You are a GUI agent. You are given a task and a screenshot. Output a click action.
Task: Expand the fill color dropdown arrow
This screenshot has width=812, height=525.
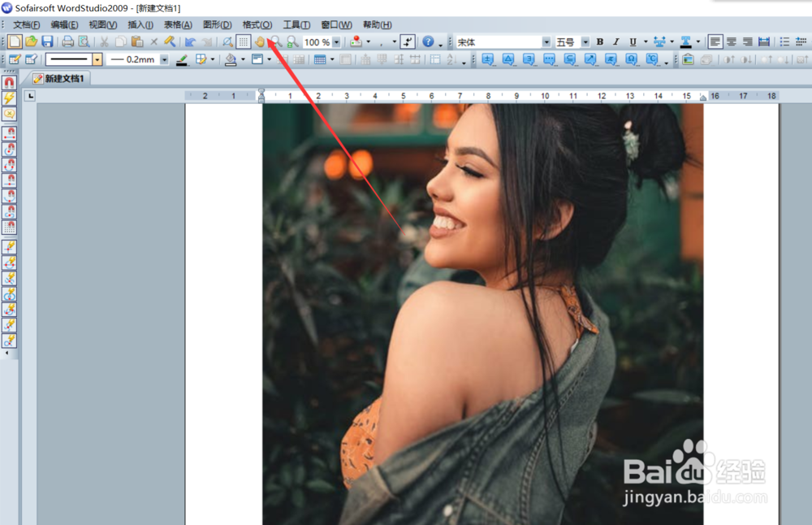(x=243, y=60)
